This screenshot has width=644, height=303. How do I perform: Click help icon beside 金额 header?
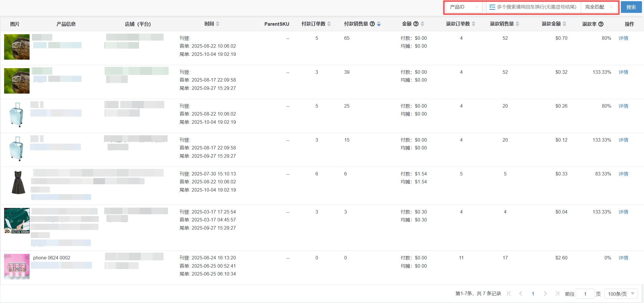click(416, 24)
